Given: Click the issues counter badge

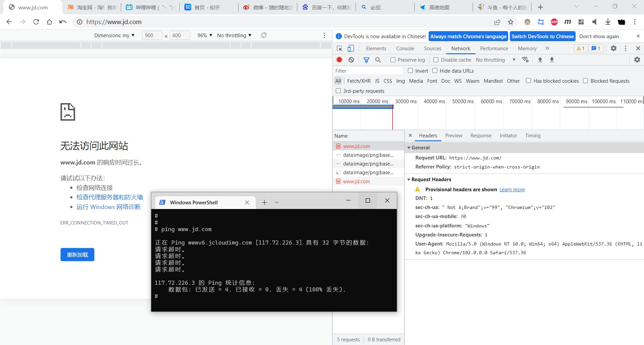Looking at the screenshot, I should 596,48.
